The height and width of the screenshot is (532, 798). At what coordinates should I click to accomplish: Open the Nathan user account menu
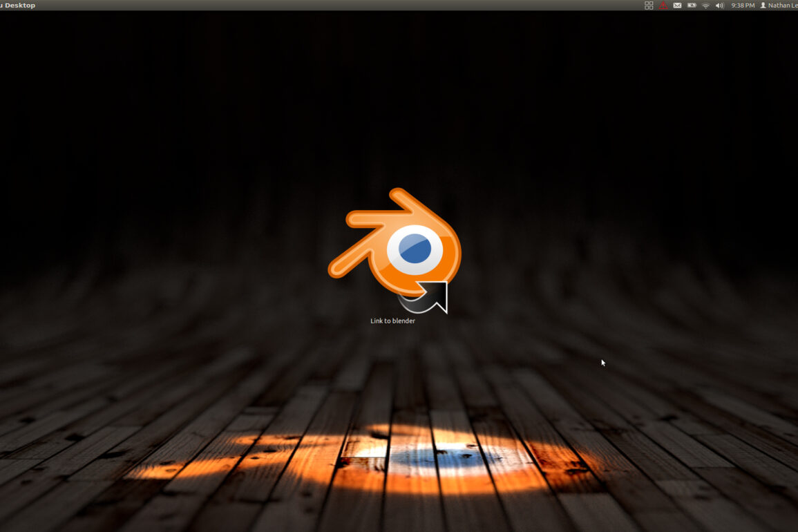[779, 6]
